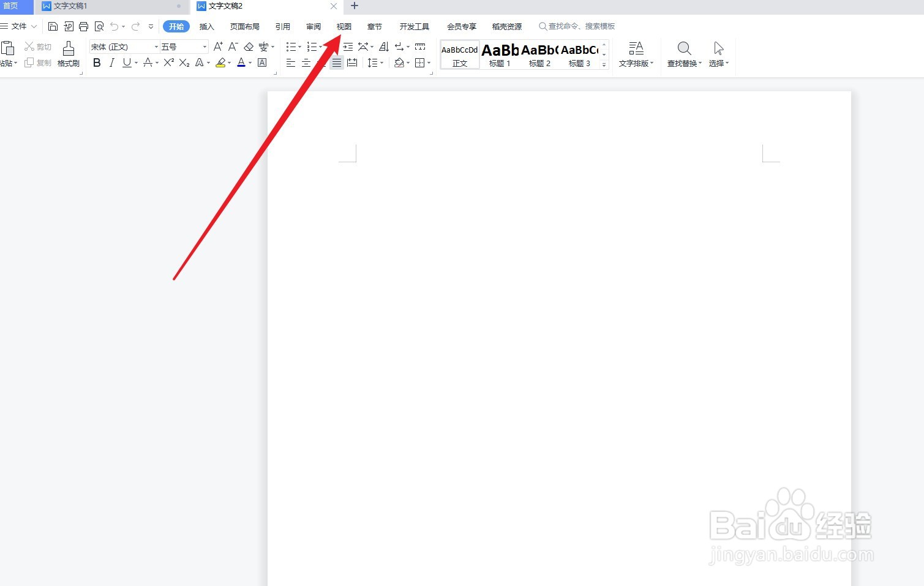
Task: Click the 首页 home tab
Action: [11, 6]
